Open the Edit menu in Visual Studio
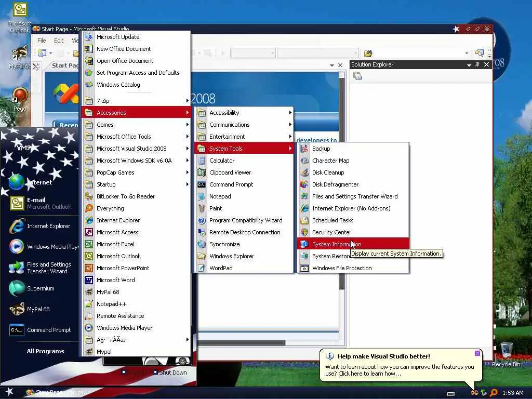The height and width of the screenshot is (399, 532). click(x=59, y=41)
